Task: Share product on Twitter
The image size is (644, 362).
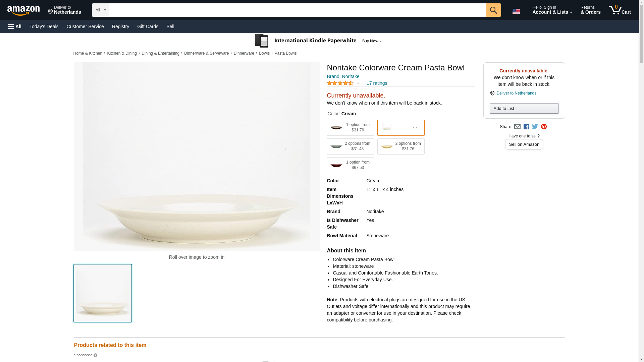Action: click(x=535, y=127)
